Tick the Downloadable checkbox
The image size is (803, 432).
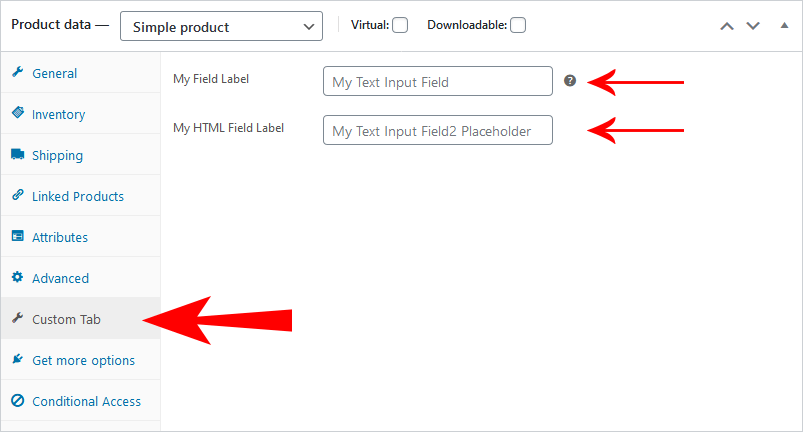(x=518, y=25)
